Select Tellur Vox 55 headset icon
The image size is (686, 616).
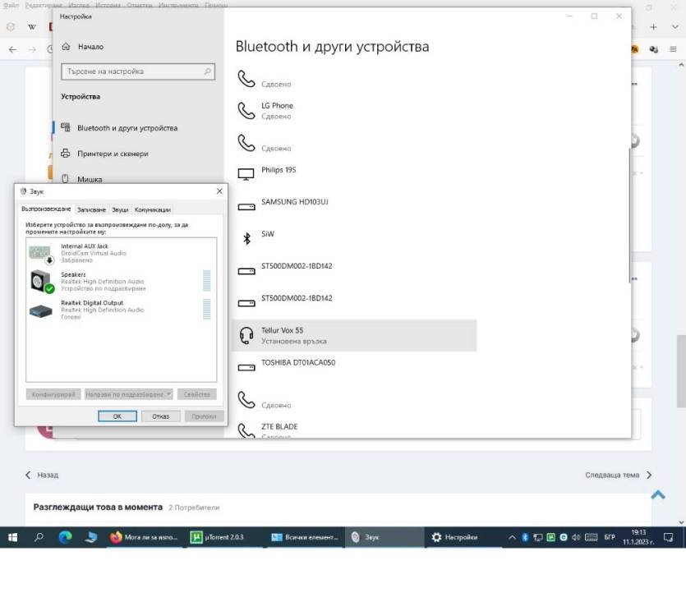(246, 336)
